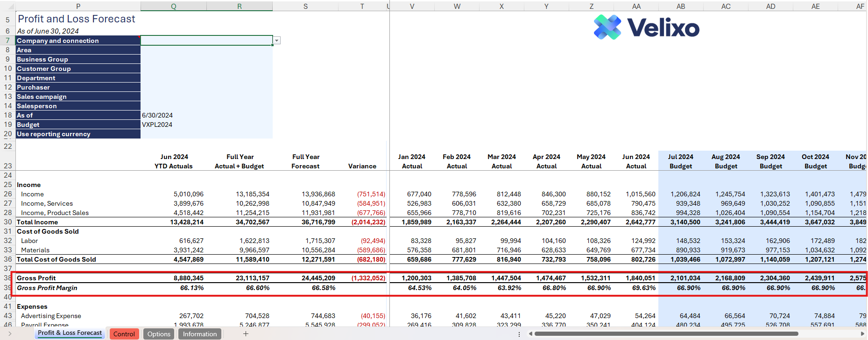868x340 pixels.
Task: Click the Jul 2024 Gross Profit value
Action: tap(681, 278)
